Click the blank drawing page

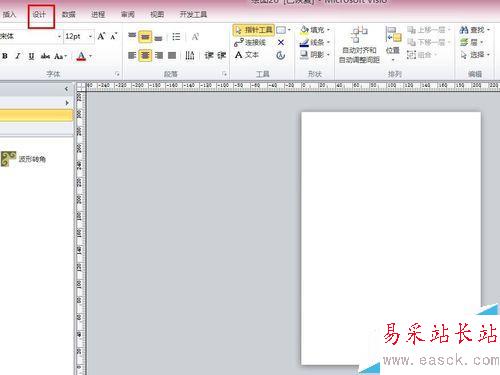point(391,238)
